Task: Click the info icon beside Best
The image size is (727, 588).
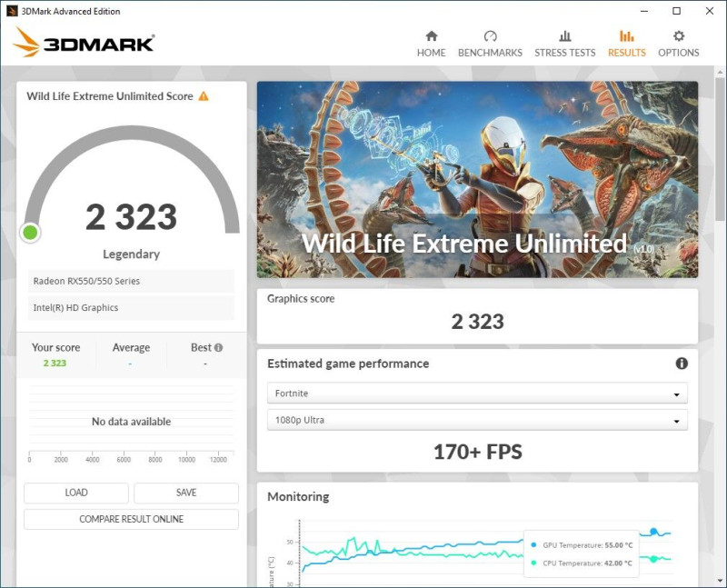Action: [218, 347]
